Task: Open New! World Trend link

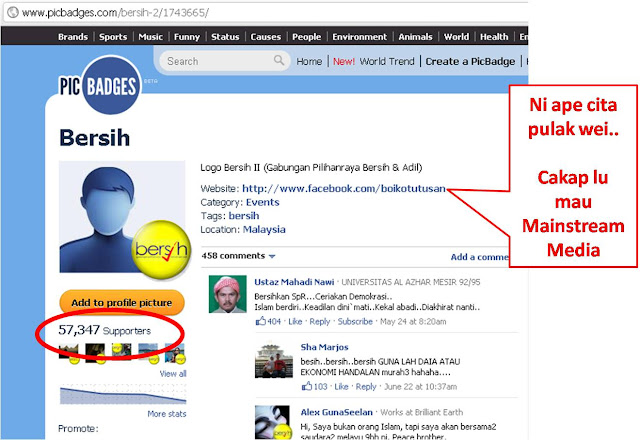Action: 373,61
